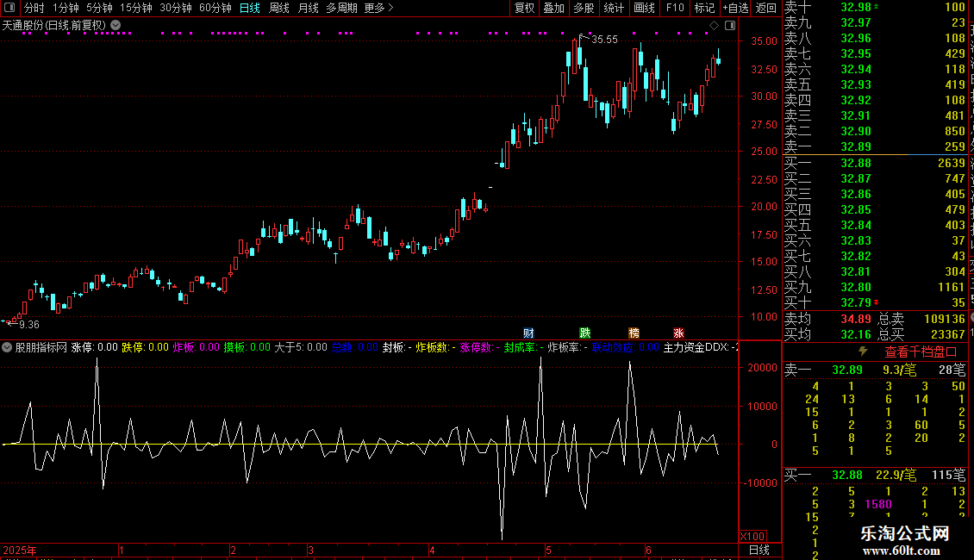Image resolution: width=974 pixels, height=560 pixels.
Task: Open the chart title dropdown beside 天通股份
Action: pyautogui.click(x=116, y=25)
